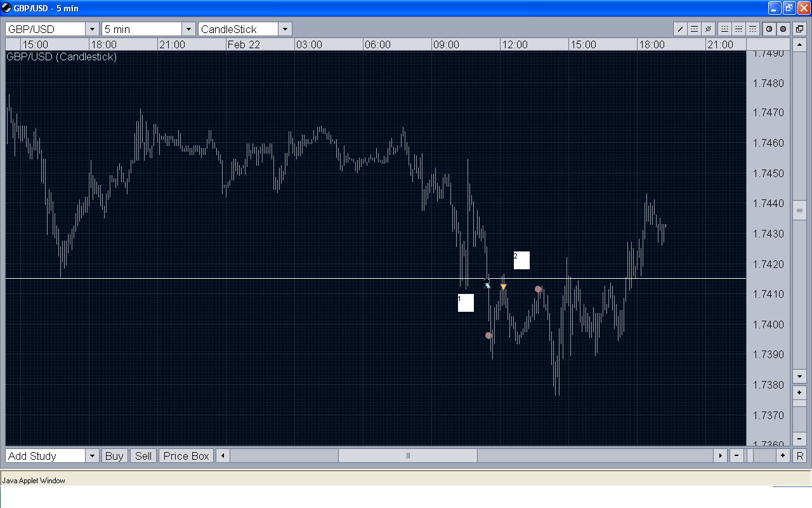Click the vertical scrollbar up arrow
The image size is (812, 508).
coord(799,44)
